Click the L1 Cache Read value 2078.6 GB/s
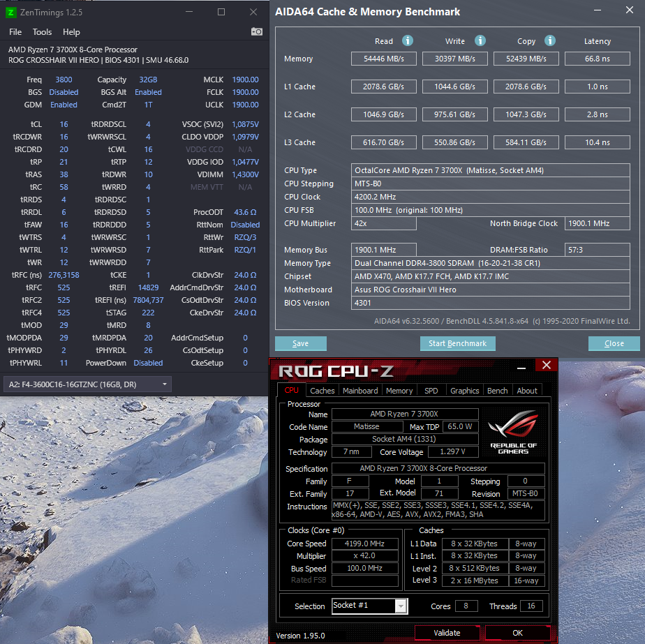The height and width of the screenshot is (644, 645). (x=383, y=87)
